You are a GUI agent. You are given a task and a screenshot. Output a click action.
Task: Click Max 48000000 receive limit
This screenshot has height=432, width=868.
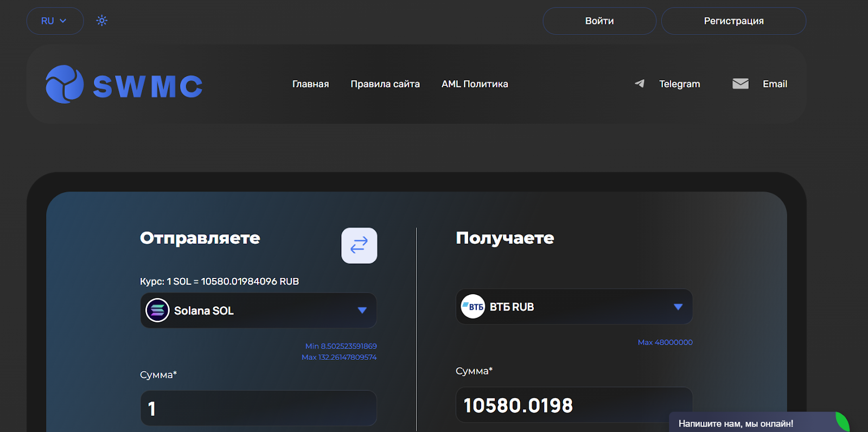coord(665,342)
